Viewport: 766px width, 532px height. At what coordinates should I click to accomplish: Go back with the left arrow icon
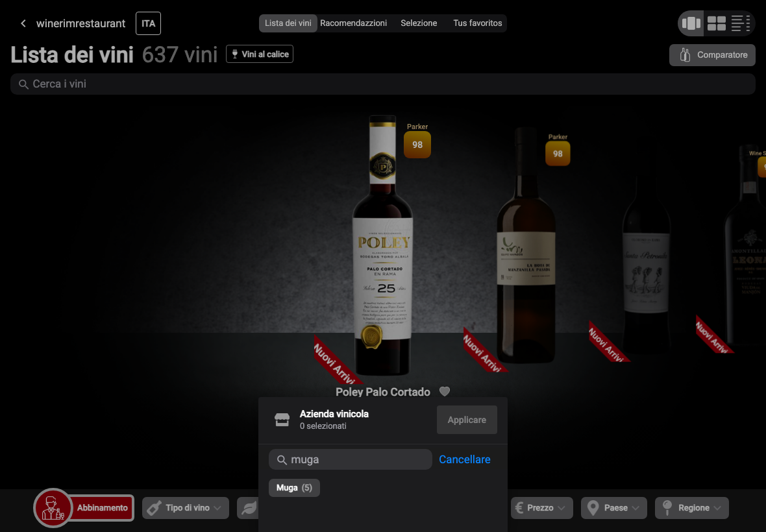point(23,23)
